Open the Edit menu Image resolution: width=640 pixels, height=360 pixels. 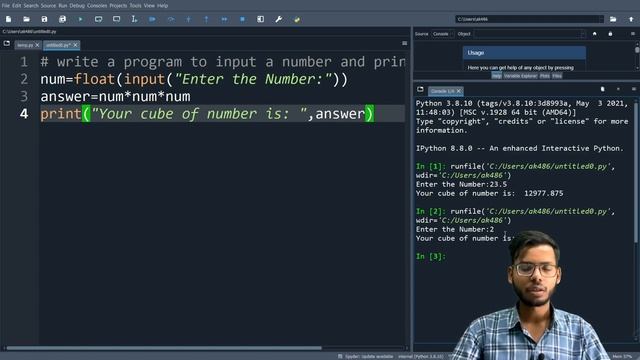click(17, 6)
